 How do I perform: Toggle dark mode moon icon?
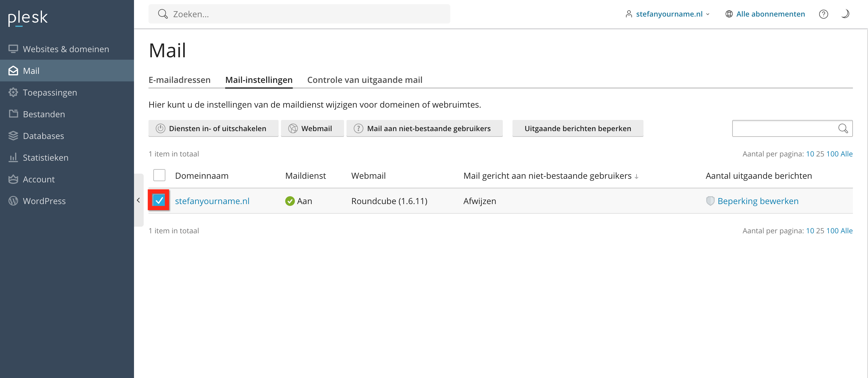[845, 14]
